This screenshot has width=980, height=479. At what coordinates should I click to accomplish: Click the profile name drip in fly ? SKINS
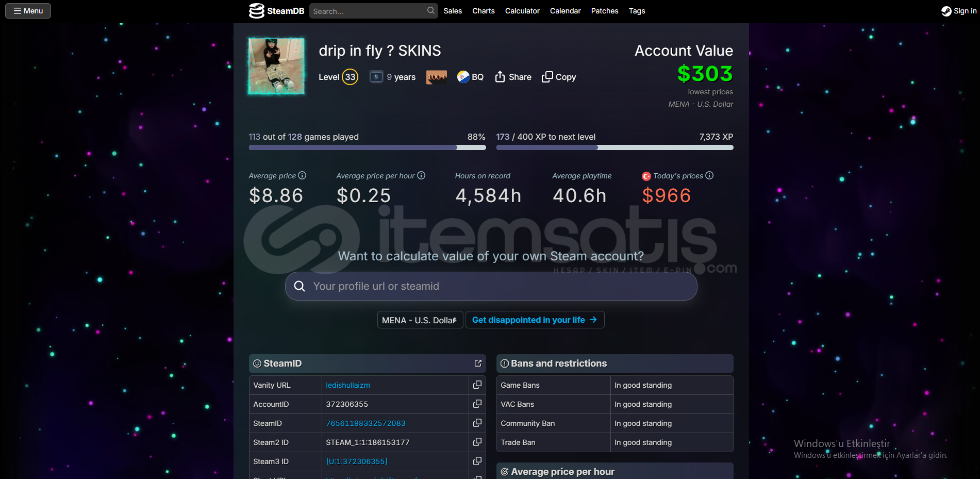[x=380, y=51]
